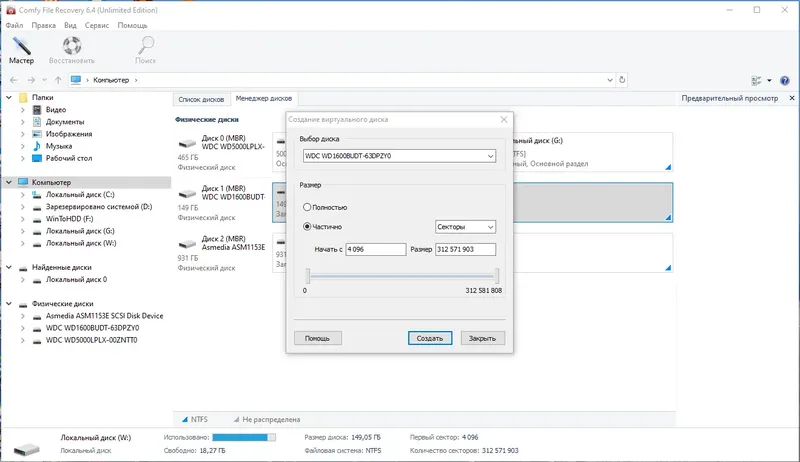Screen dimensions: 800x462
Task: Select the Изображения folder icon
Action: [x=37, y=134]
